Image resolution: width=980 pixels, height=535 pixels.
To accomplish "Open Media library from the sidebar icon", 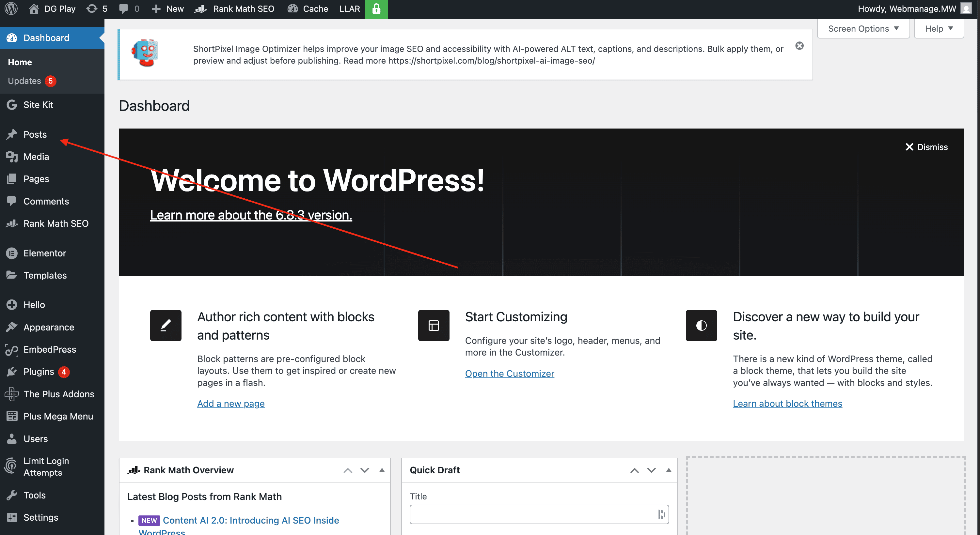I will (x=11, y=156).
